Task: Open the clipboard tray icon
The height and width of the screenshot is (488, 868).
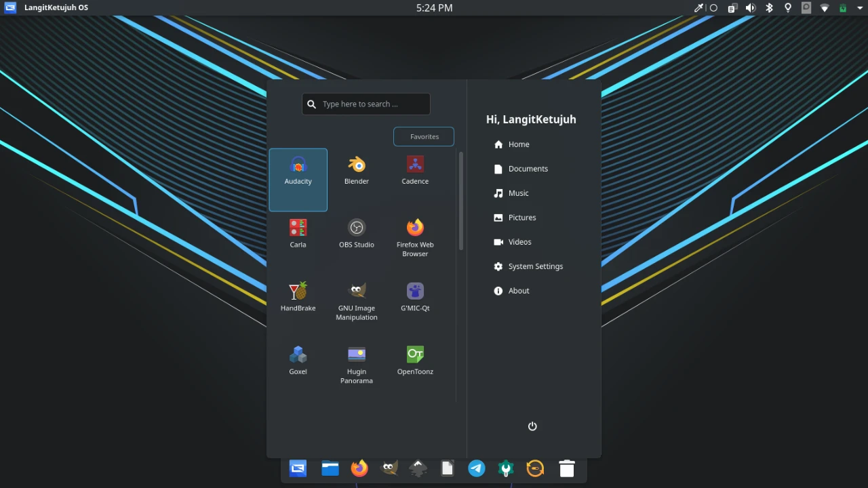Action: point(732,8)
